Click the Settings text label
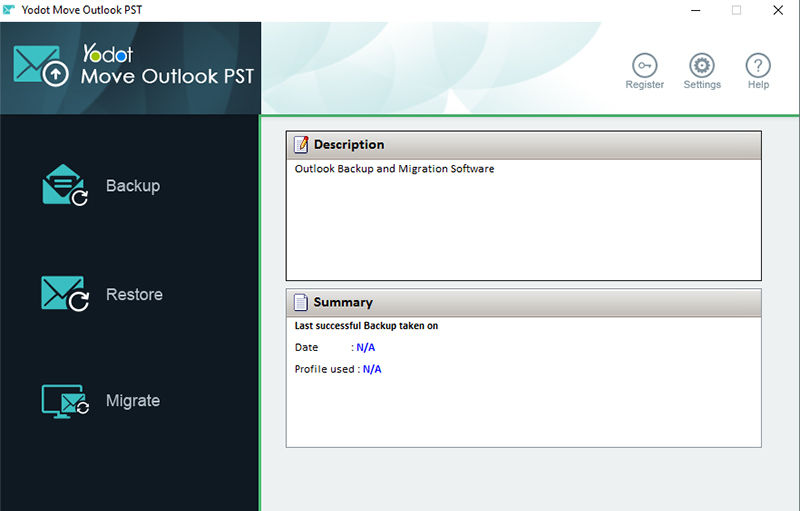Screen dimensions: 800x511 [702, 85]
